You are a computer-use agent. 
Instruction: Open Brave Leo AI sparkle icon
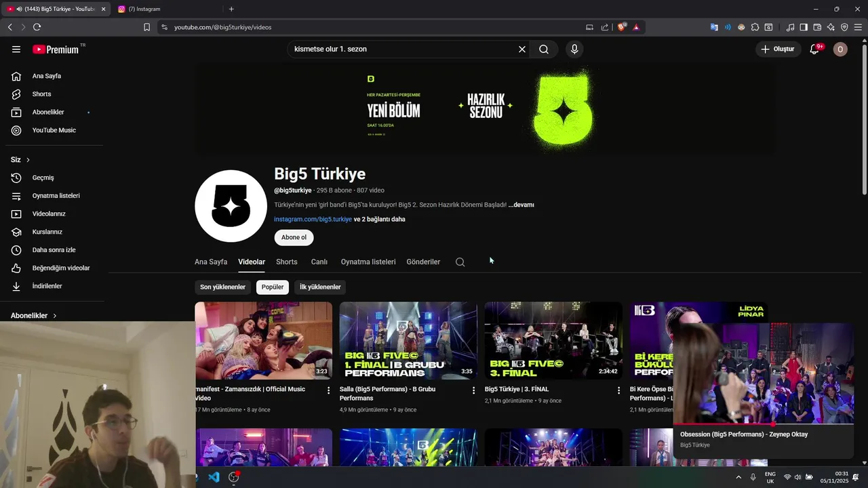pos(831,27)
